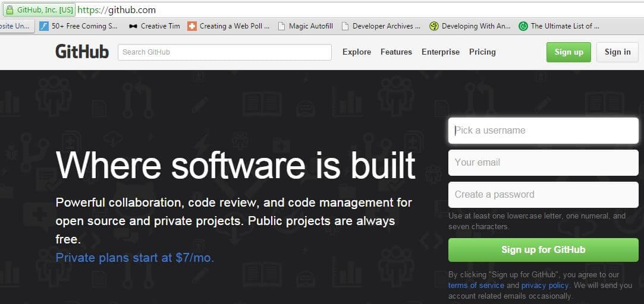Screen dimensions: 644x304
Task: Click the 'Use at least one lowercase letter' hint
Action: coord(537,221)
